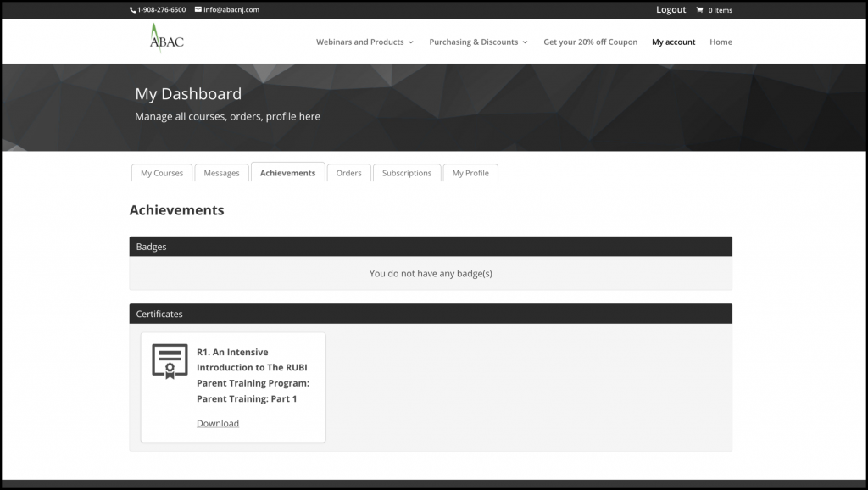Image resolution: width=868 pixels, height=490 pixels.
Task: Click the info@abacnj.com email address
Action: click(x=231, y=10)
